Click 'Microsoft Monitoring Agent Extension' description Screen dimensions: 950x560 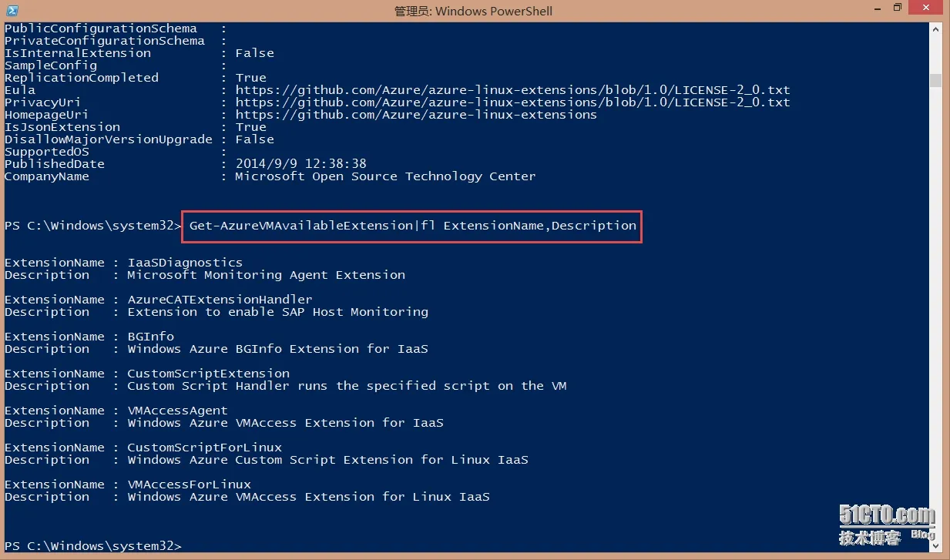[266, 275]
